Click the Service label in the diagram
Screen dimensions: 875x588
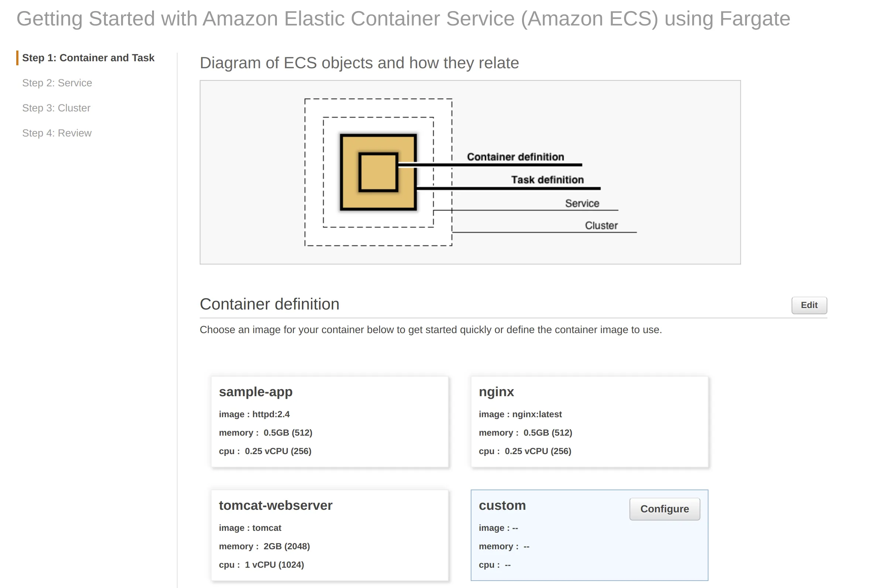pos(582,203)
